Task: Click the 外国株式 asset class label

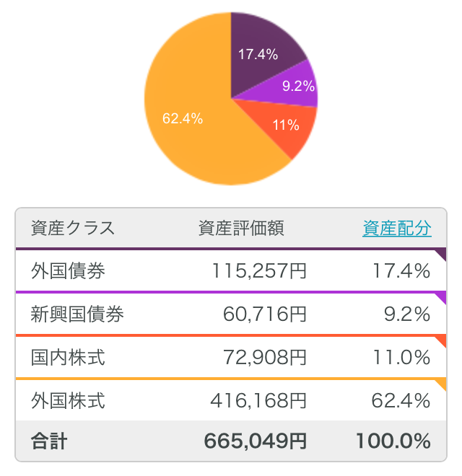Action: click(x=68, y=400)
